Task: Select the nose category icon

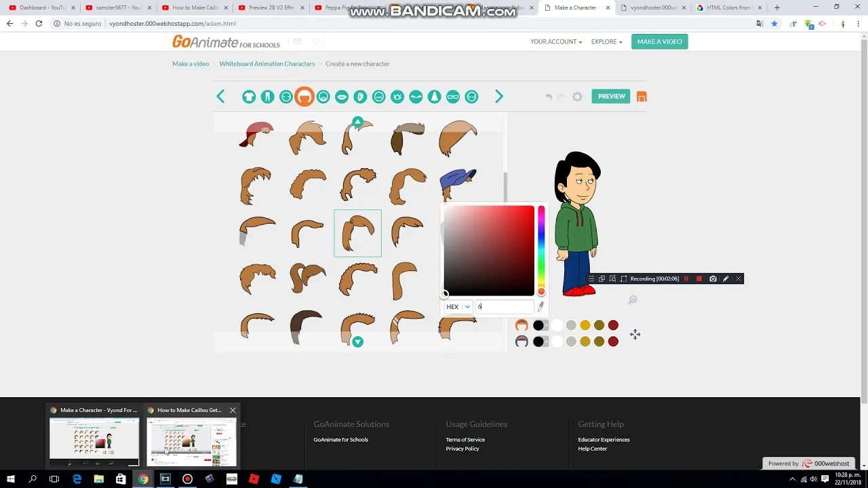Action: (435, 97)
